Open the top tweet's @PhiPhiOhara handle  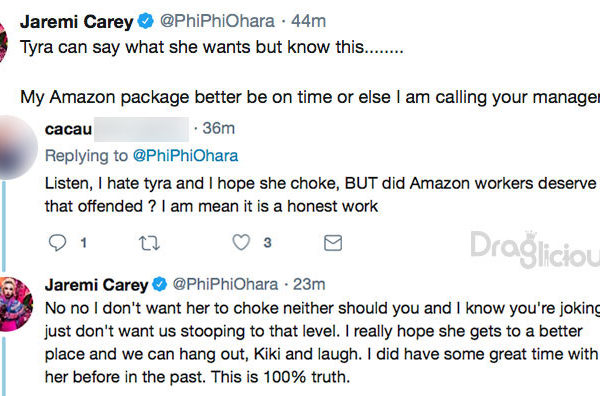pos(217,21)
